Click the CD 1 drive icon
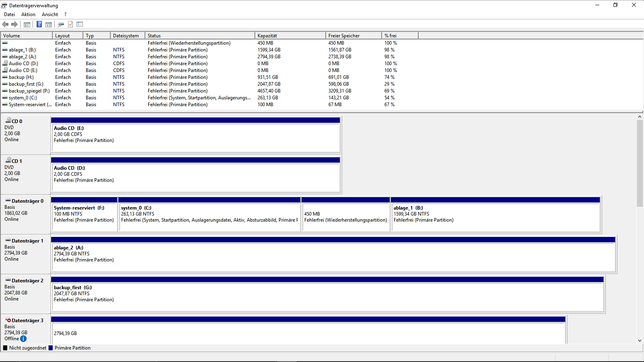Viewport: 644px width, 362px height. 8,160
